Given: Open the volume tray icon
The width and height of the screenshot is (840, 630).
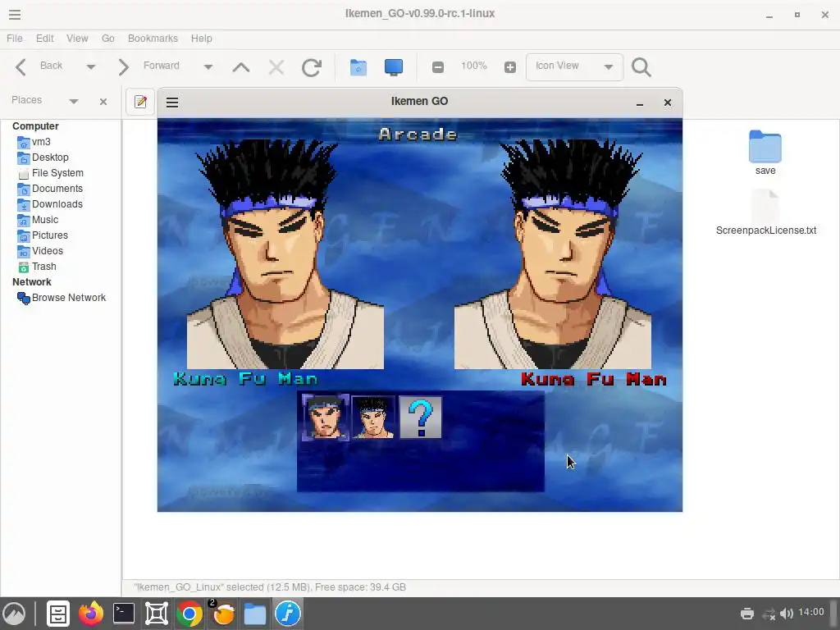Looking at the screenshot, I should tap(787, 614).
